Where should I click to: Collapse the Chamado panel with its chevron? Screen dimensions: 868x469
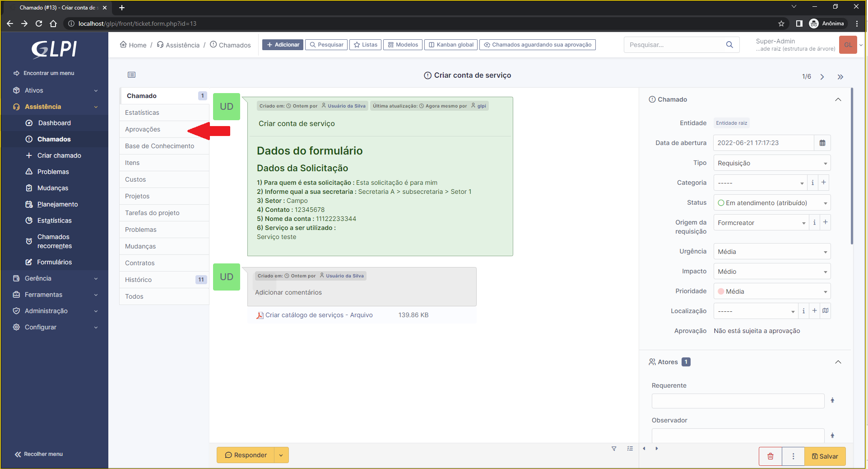[838, 99]
